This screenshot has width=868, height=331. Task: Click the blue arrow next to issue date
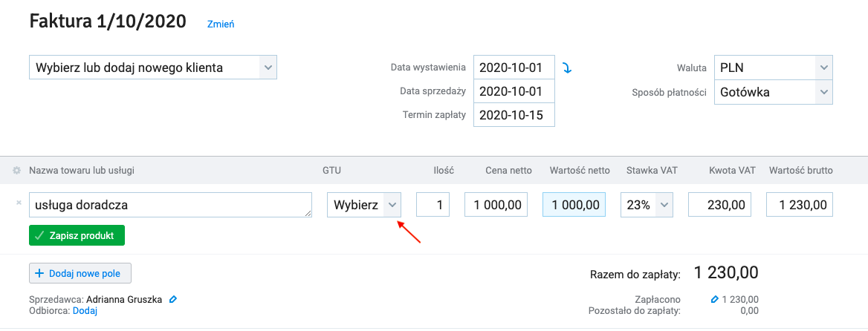point(567,68)
